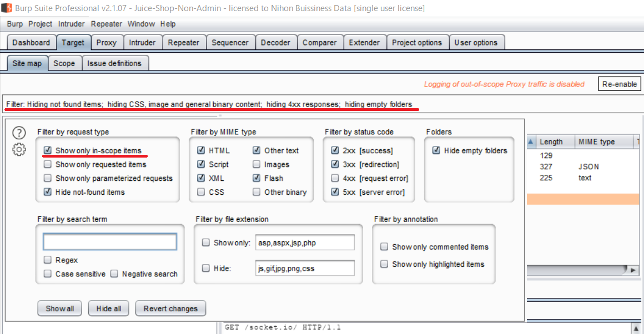This screenshot has width=644, height=334.
Task: Toggle 2xx [success] status checkbox
Action: pyautogui.click(x=335, y=150)
